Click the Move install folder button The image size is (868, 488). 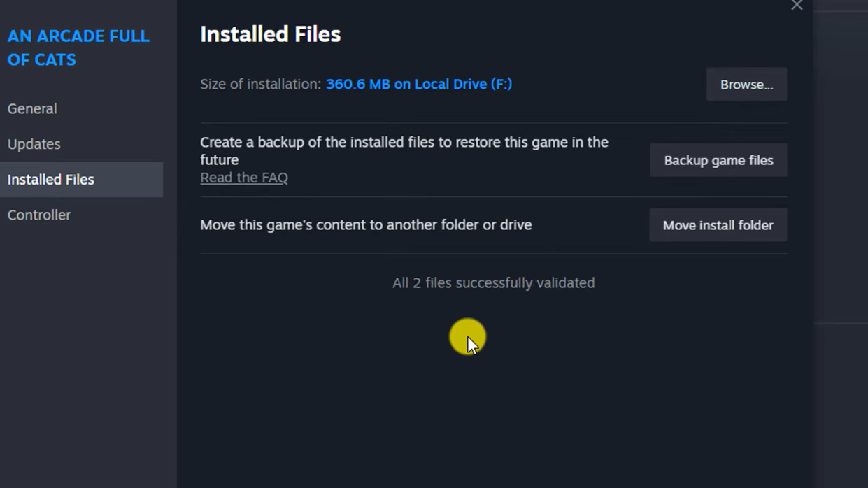[x=718, y=225]
